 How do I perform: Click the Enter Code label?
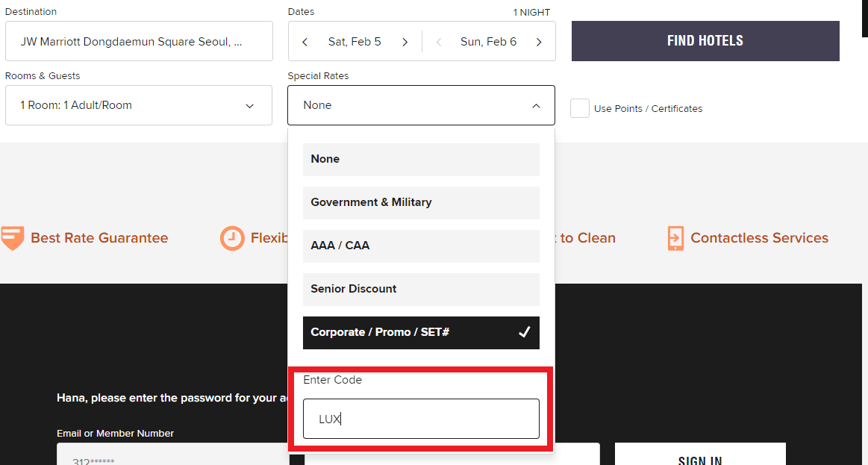(332, 381)
